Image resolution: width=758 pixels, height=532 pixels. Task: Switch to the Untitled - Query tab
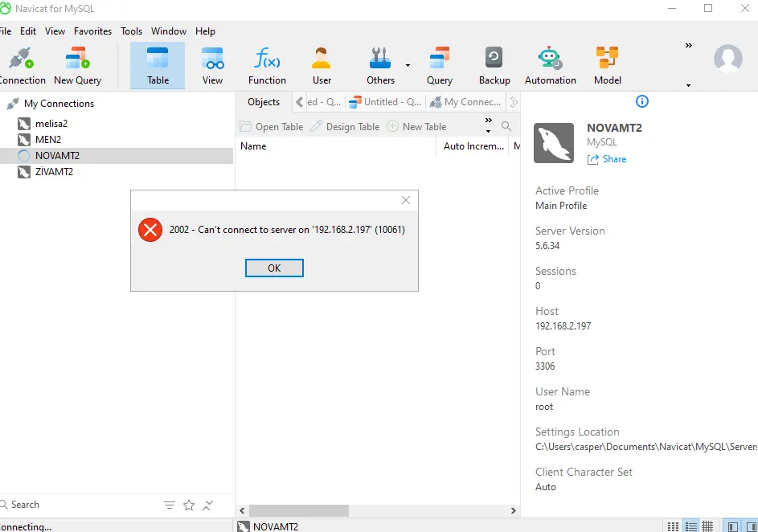coord(385,102)
